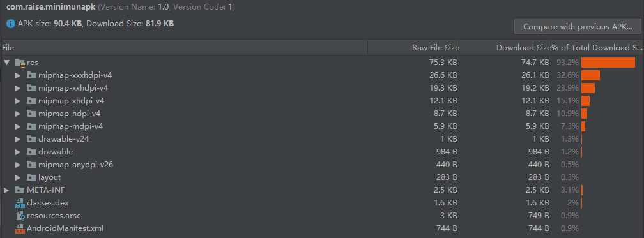The width and height of the screenshot is (644, 238).
Task: Select the mipmap-hdpi-v4 row
Action: [322, 114]
